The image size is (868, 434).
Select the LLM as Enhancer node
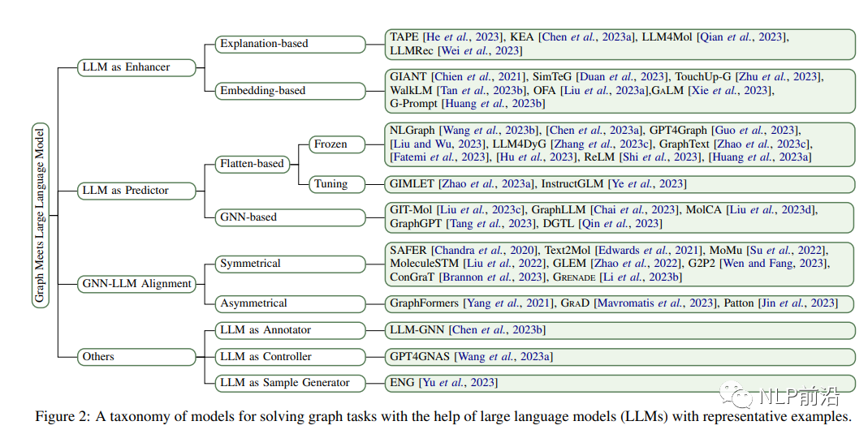click(x=136, y=67)
